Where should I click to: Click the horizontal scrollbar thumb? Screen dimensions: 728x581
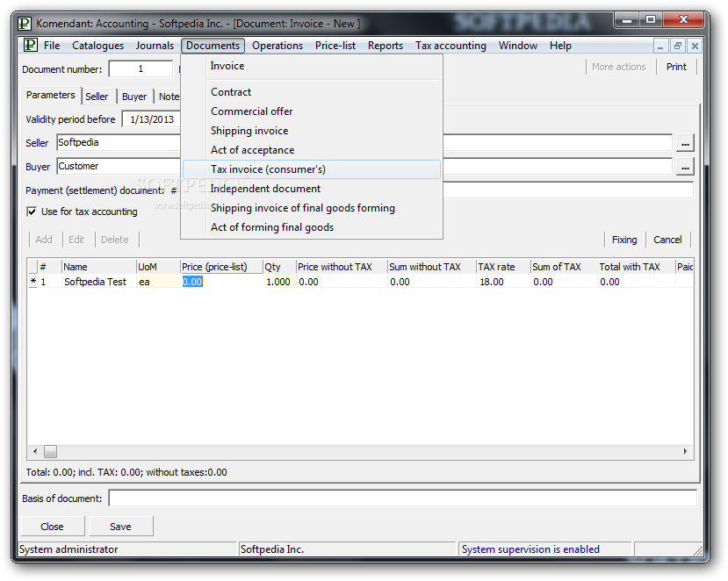click(x=50, y=451)
